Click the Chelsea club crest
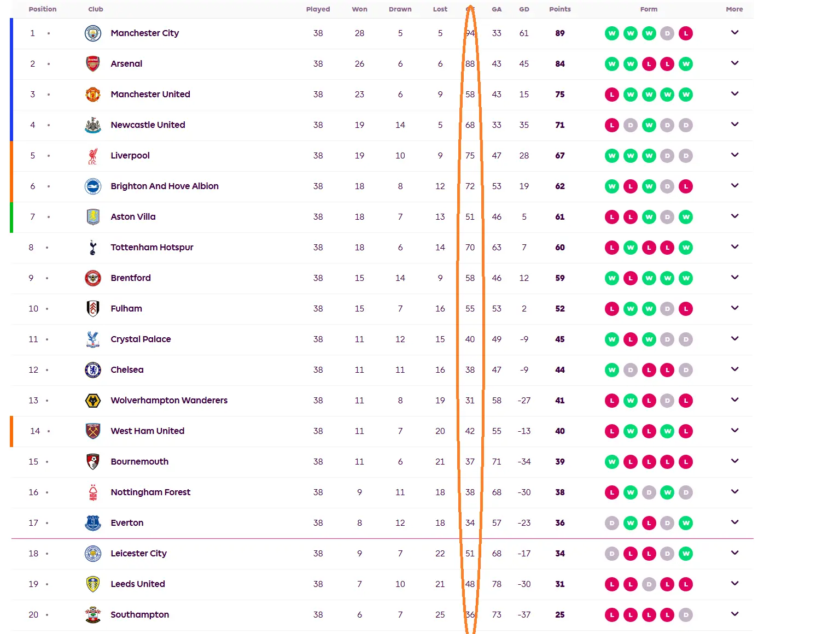Image resolution: width=840 pixels, height=634 pixels. 93,370
